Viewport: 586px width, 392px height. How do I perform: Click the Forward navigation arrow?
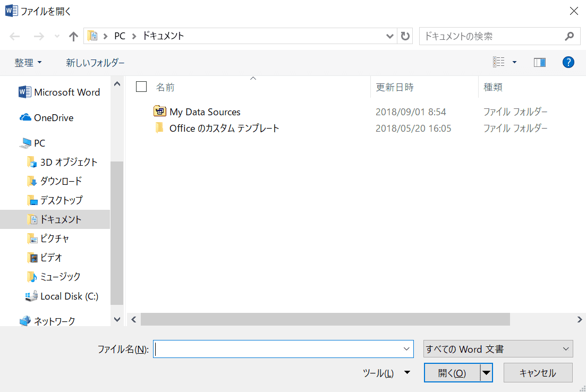click(39, 36)
